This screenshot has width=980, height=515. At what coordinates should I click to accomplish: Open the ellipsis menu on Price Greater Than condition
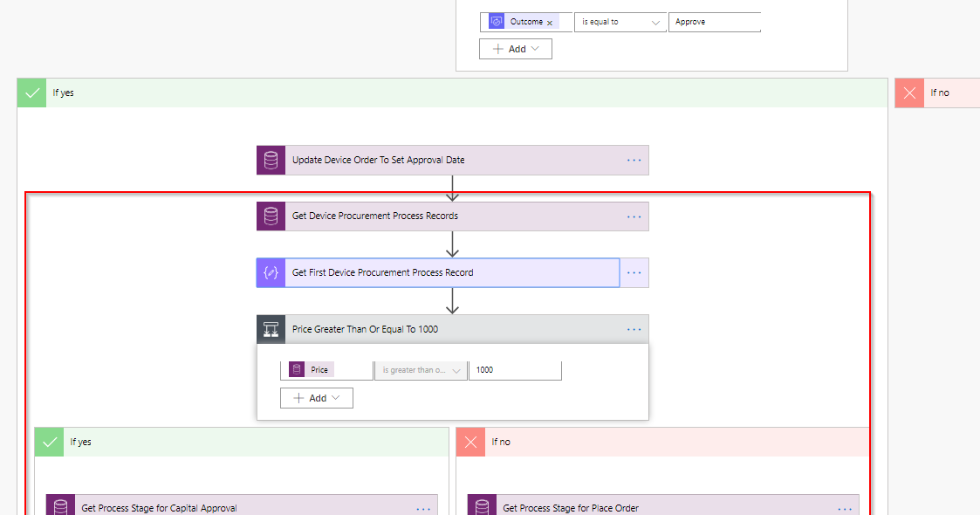(634, 329)
